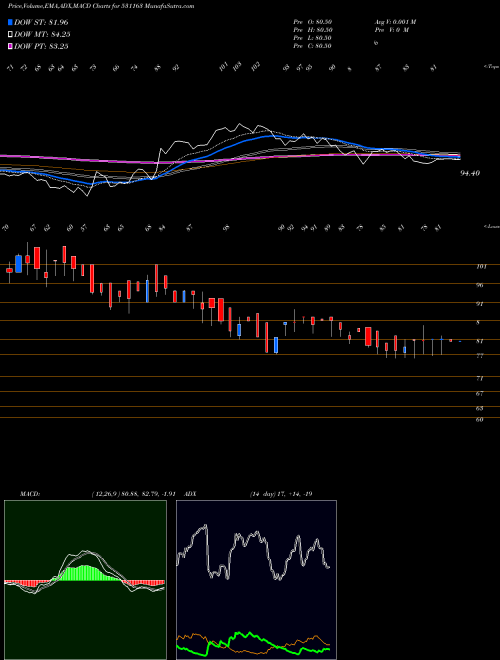The image size is (500, 660).
Task: Click the magenta DOW PT legend swatch
Action: (11, 46)
